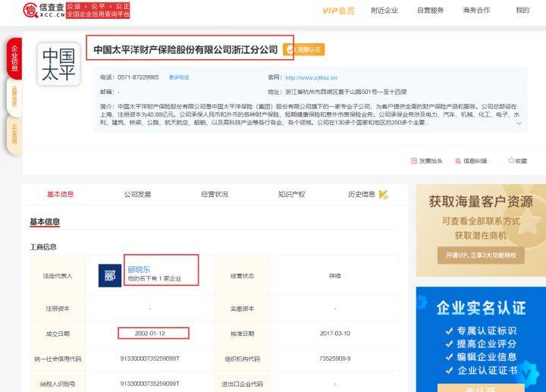This screenshot has height=392, width=546.
Task: Click the company address text
Action: point(346,92)
